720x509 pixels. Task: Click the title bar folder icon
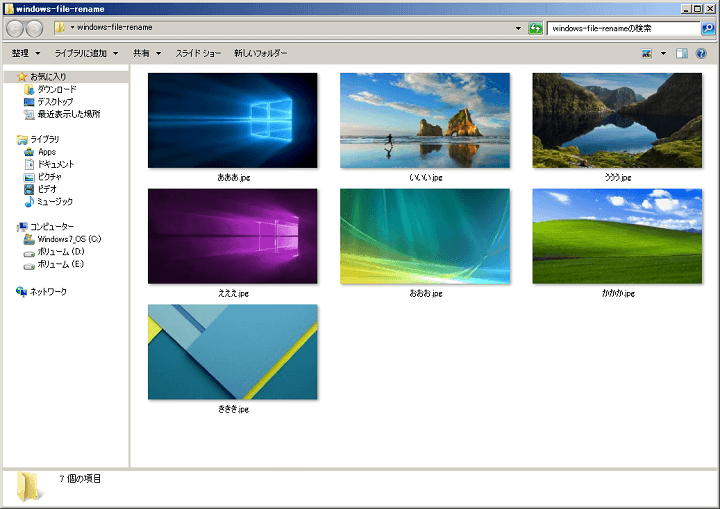point(9,9)
